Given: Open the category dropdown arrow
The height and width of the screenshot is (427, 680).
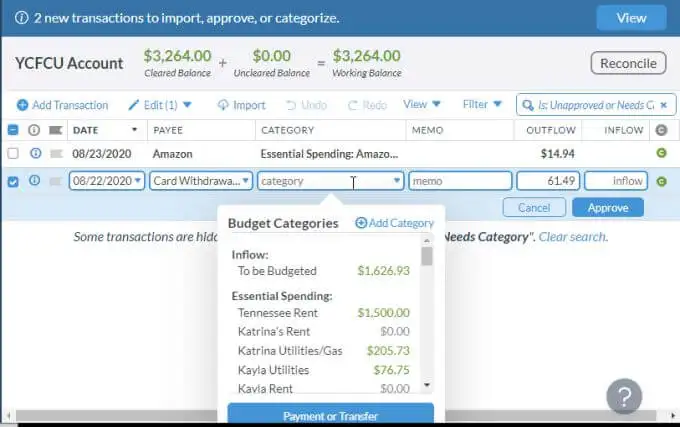Looking at the screenshot, I should click(396, 181).
